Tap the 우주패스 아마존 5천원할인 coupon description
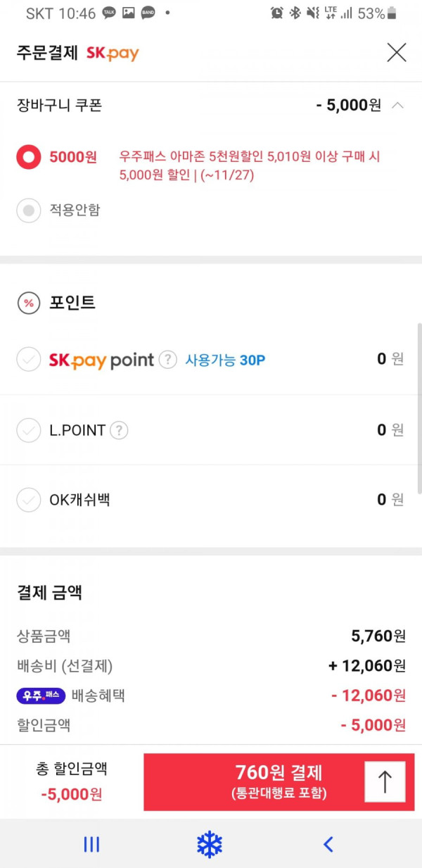 point(250,166)
